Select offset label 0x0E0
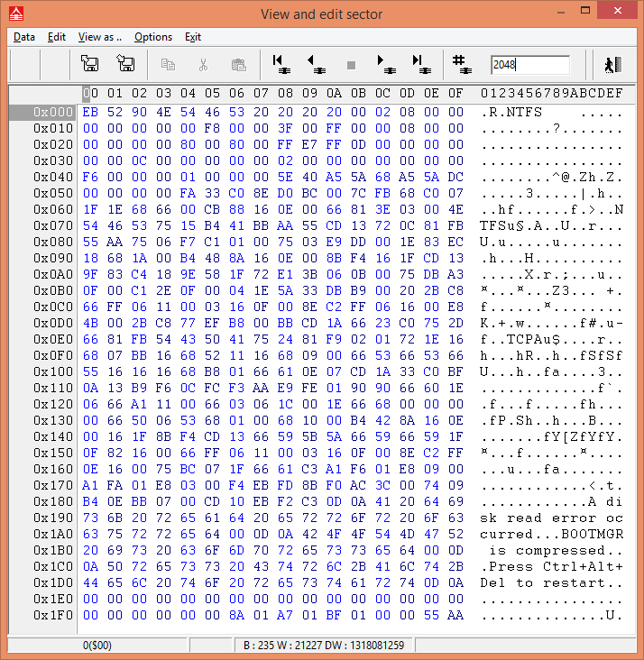The height and width of the screenshot is (660, 644). 53,339
